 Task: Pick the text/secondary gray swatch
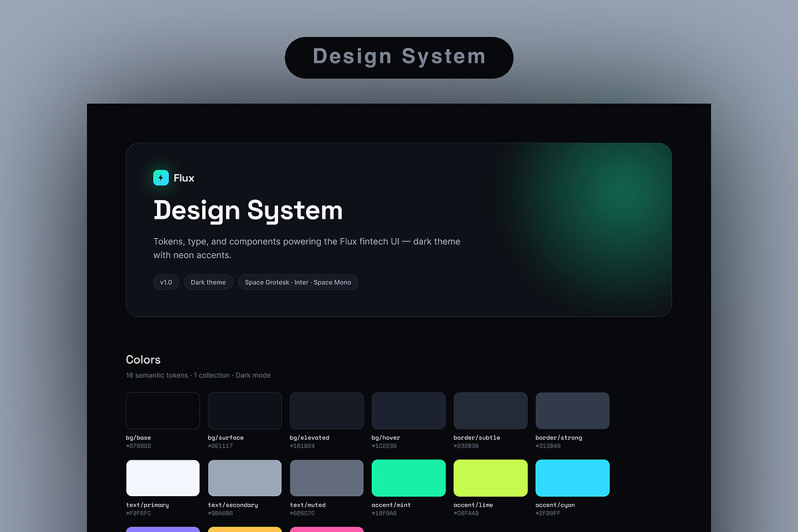(x=245, y=477)
